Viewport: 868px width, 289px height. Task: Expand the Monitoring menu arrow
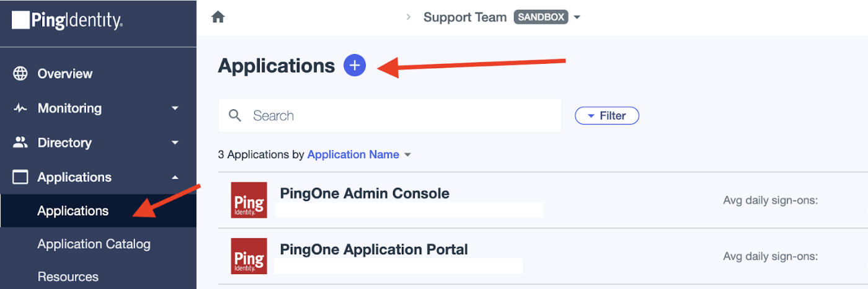(175, 109)
